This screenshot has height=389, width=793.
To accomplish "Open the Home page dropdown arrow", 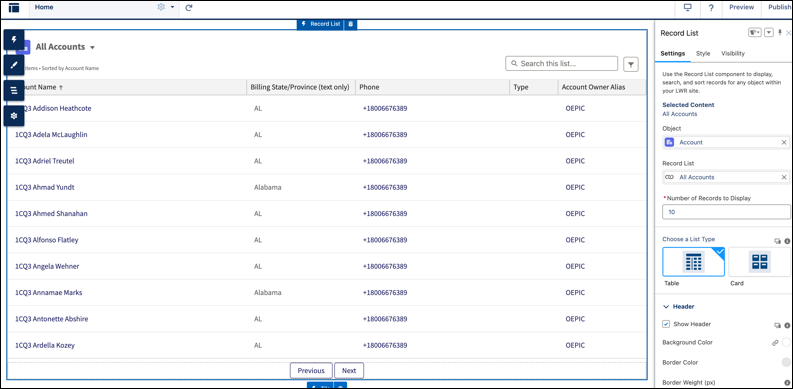I will pyautogui.click(x=172, y=8).
